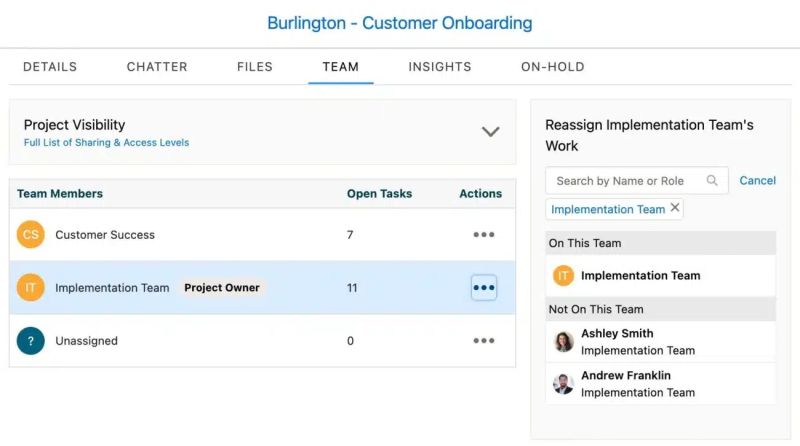
Task: Click Implementation Team name in members table
Action: pos(112,288)
